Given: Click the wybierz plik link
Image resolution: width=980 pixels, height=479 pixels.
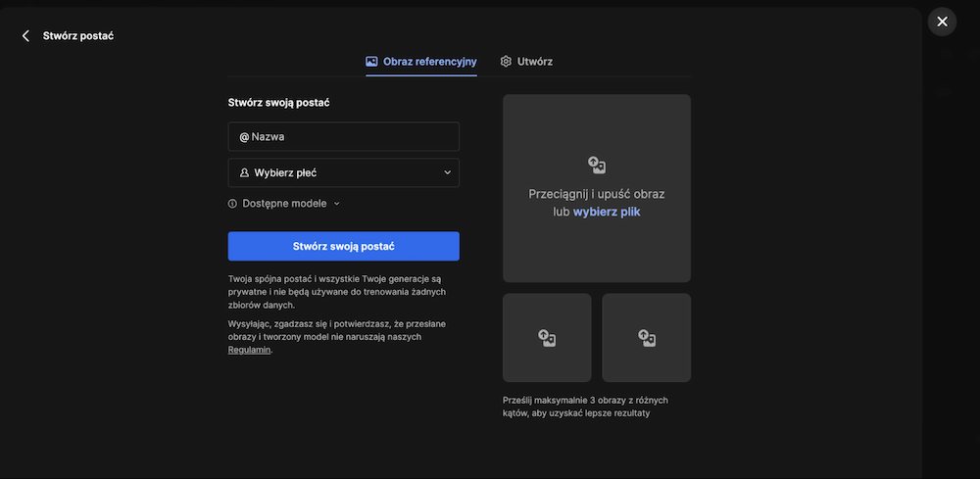Looking at the screenshot, I should 607,212.
